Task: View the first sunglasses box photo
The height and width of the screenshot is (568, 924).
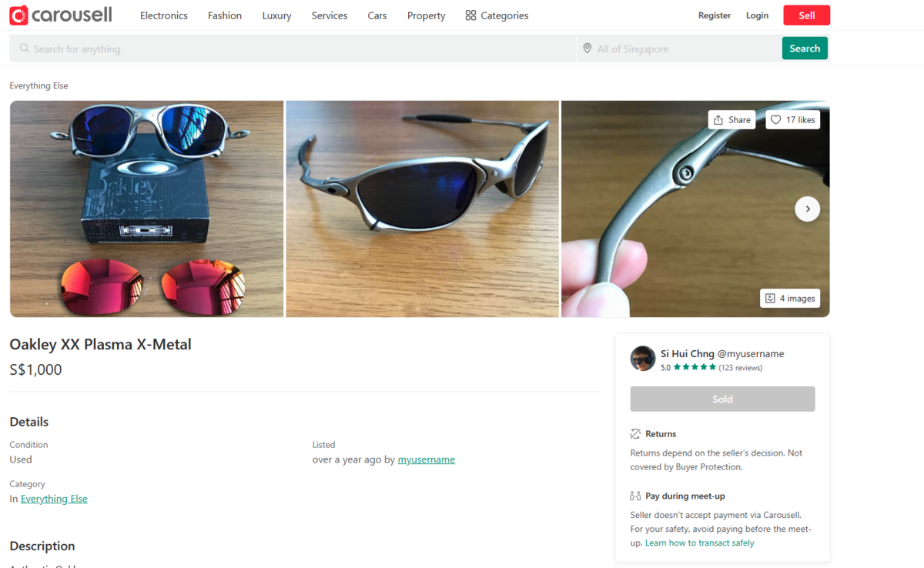Action: point(146,209)
